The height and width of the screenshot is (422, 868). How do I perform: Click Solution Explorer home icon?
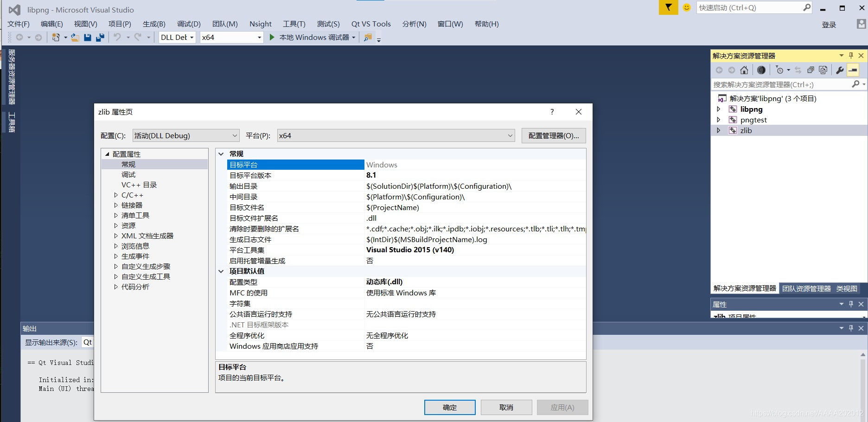pyautogui.click(x=744, y=70)
